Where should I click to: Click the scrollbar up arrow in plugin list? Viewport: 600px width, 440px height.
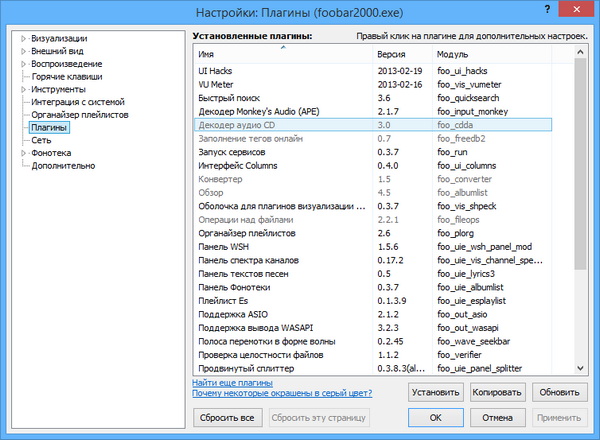click(x=580, y=52)
